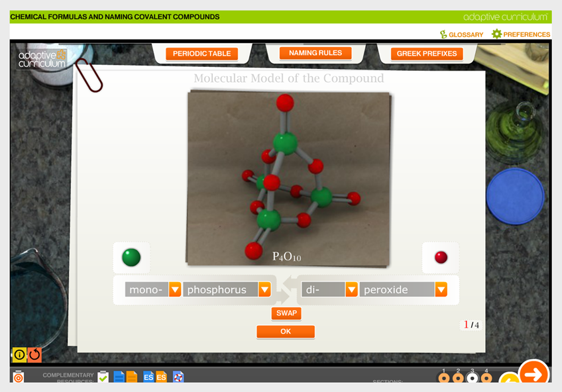Click the orange reset arrow icon
This screenshot has height=392, width=562.
coord(34,355)
